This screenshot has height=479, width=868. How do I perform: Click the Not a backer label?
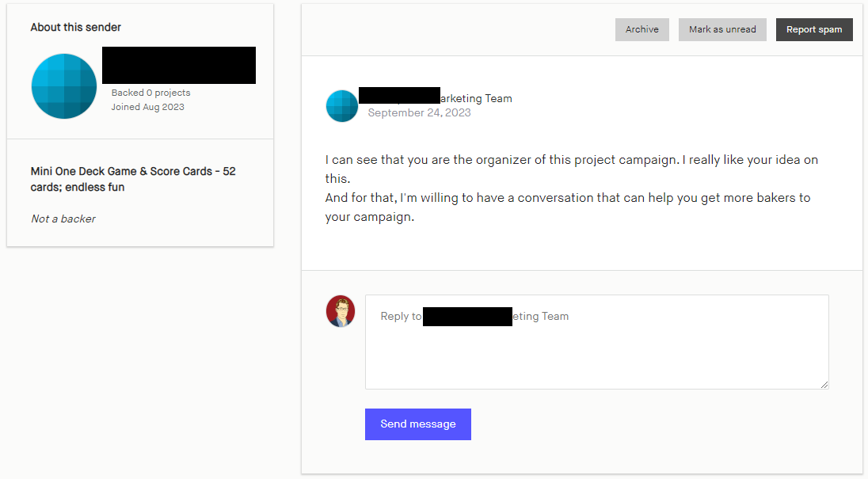(x=63, y=219)
